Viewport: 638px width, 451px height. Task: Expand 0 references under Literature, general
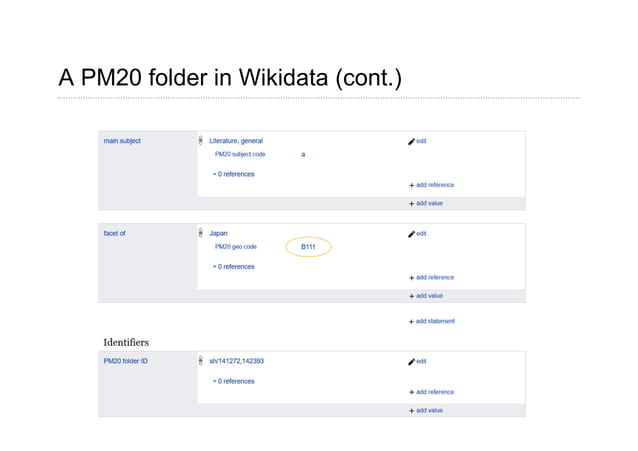233,174
